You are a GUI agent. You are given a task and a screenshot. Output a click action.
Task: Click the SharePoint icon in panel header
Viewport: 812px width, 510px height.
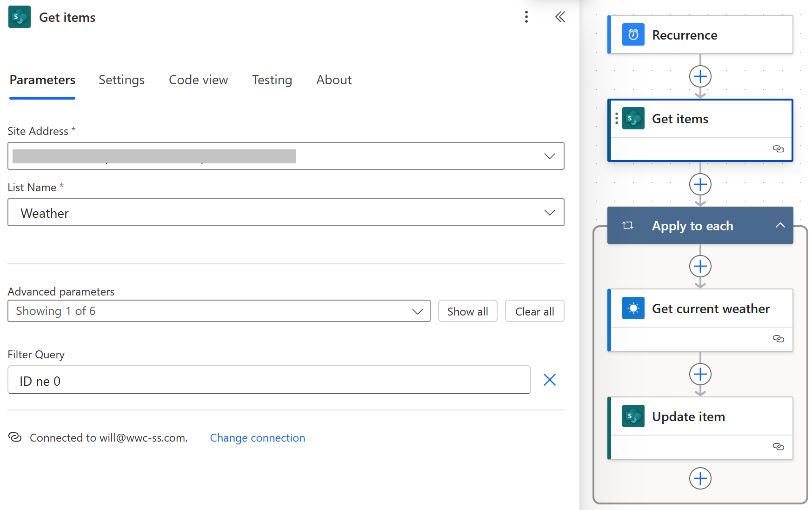20,17
